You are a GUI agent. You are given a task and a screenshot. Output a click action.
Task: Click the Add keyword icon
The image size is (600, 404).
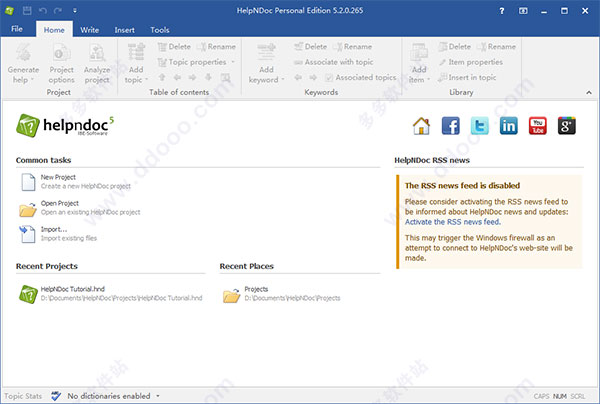pos(266,52)
